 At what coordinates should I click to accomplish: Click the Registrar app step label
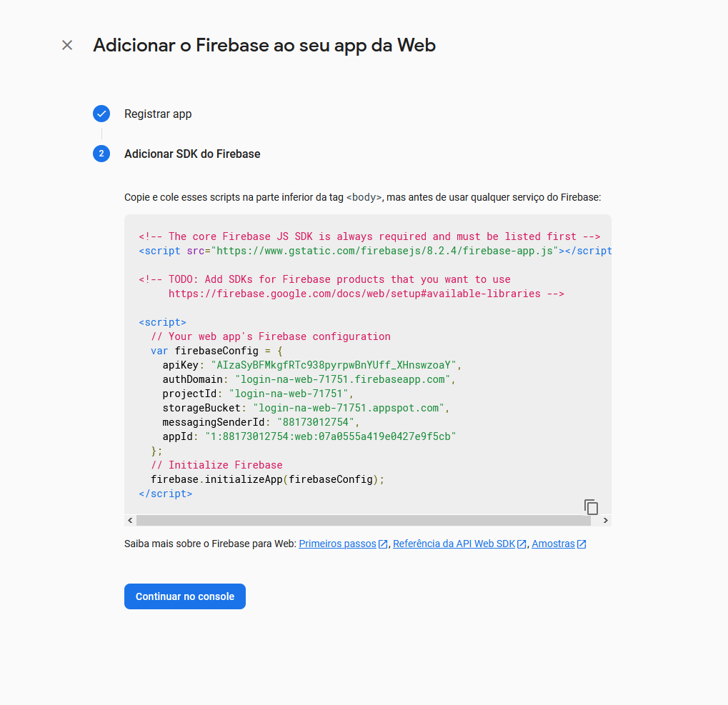pos(158,114)
